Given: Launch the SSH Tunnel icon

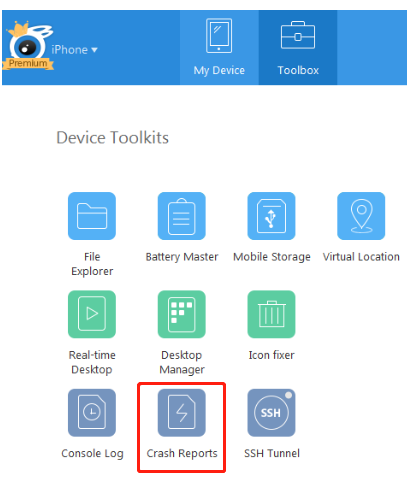Looking at the screenshot, I should [x=271, y=413].
